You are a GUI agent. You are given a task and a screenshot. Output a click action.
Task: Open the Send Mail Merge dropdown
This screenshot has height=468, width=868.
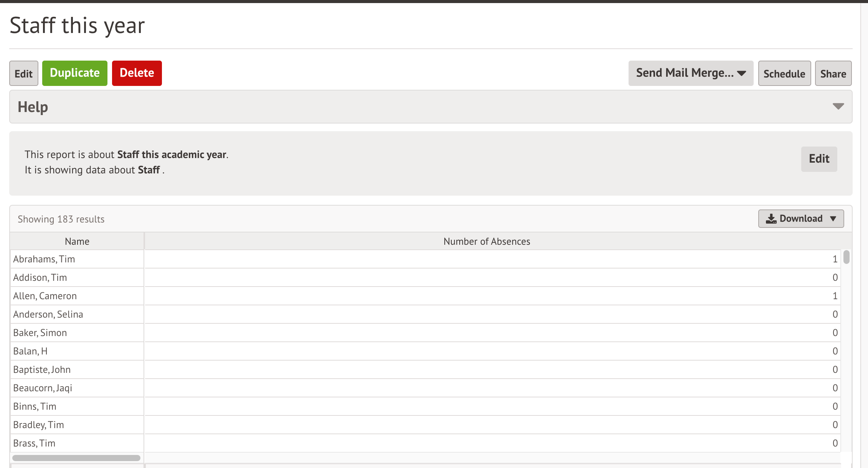691,73
